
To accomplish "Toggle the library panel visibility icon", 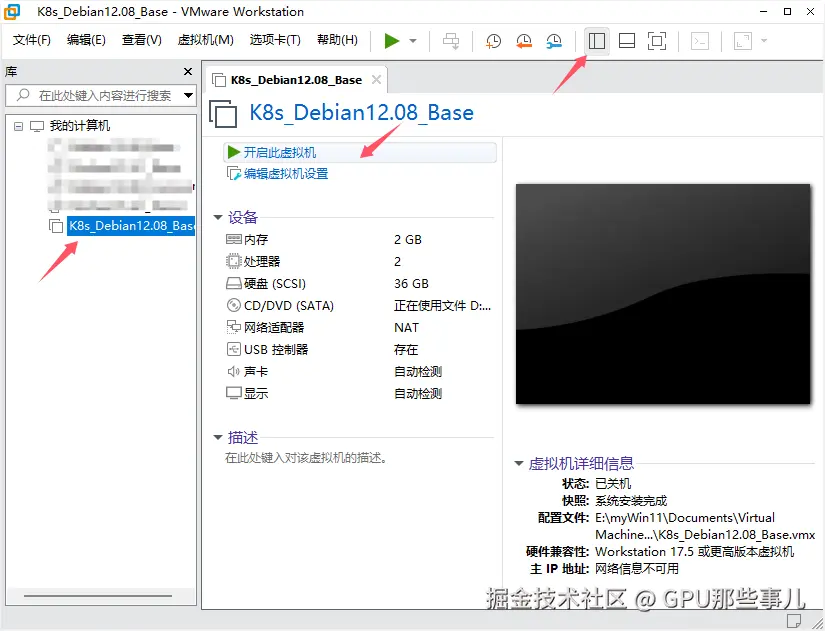I will (x=597, y=41).
